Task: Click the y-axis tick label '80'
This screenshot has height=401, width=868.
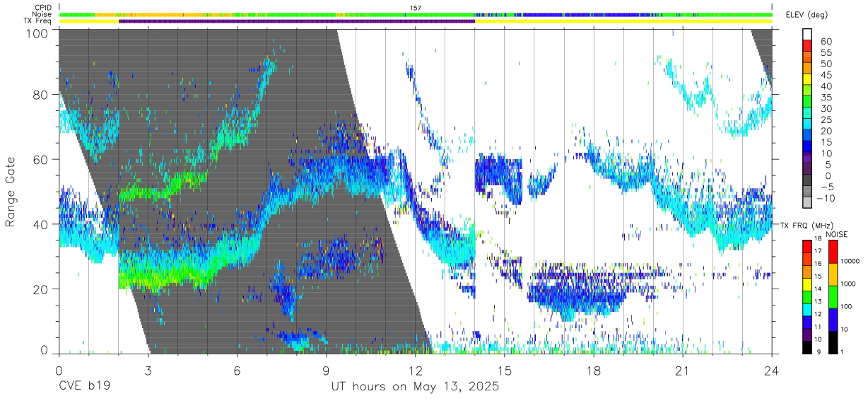Action: click(41, 95)
